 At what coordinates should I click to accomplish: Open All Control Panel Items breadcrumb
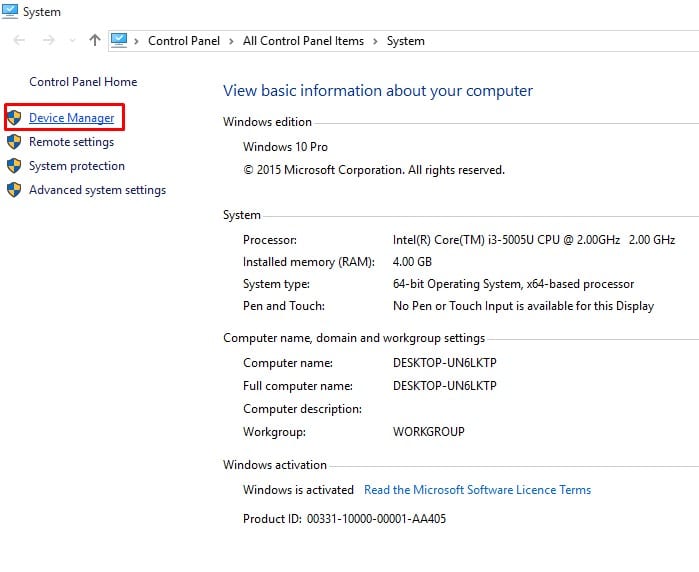point(303,41)
